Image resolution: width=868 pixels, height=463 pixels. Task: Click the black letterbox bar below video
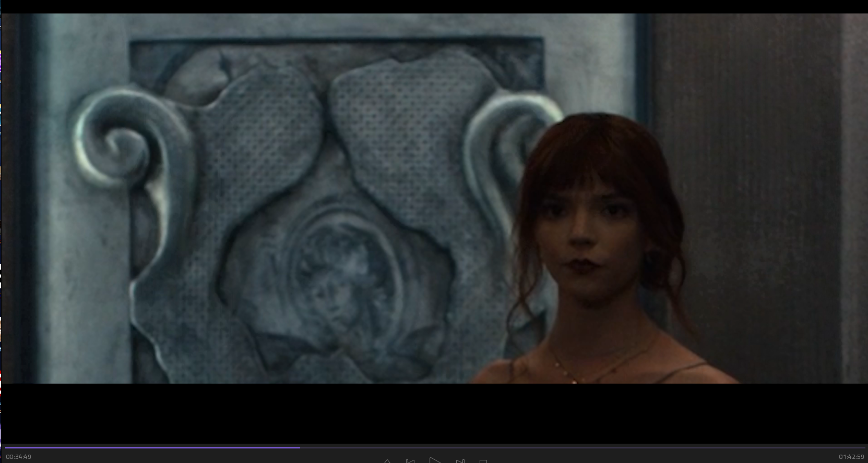[x=433, y=412]
